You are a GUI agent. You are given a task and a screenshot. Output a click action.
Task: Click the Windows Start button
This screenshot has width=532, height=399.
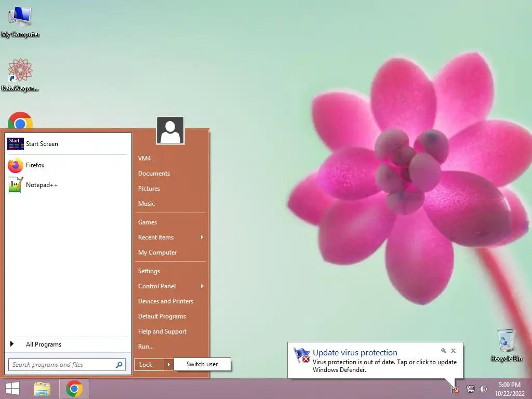[x=13, y=389]
